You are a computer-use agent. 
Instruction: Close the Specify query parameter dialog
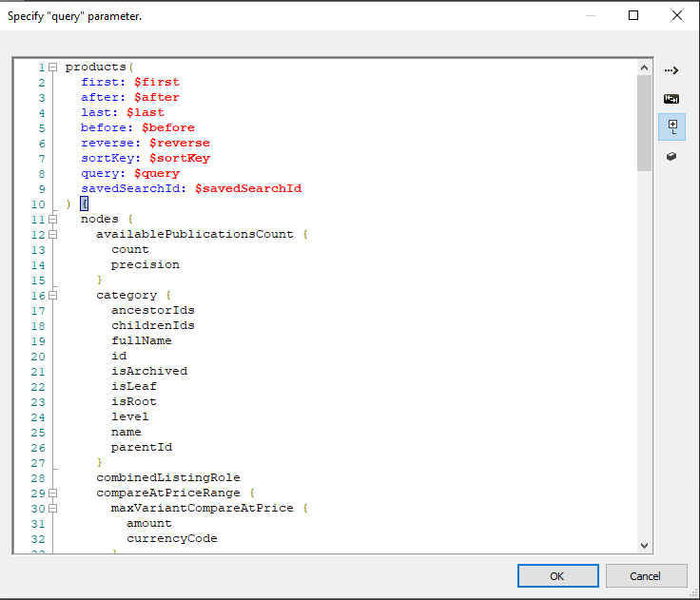point(676,15)
